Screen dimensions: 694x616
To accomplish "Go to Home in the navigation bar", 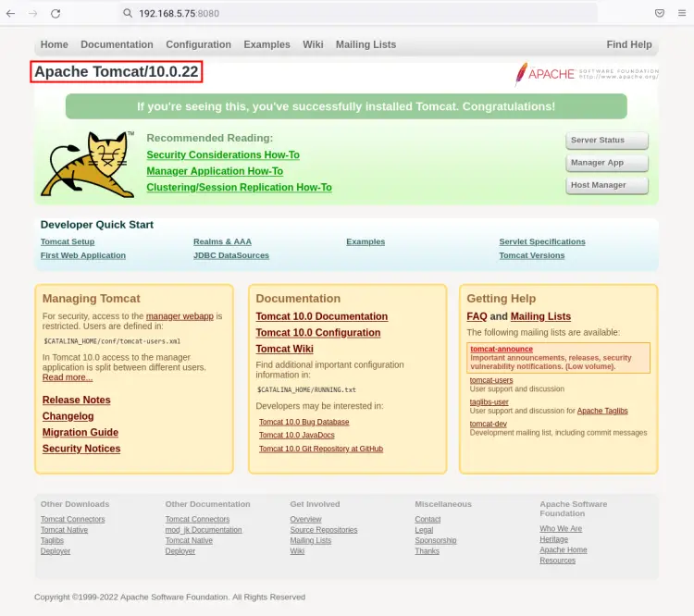I will (x=54, y=44).
